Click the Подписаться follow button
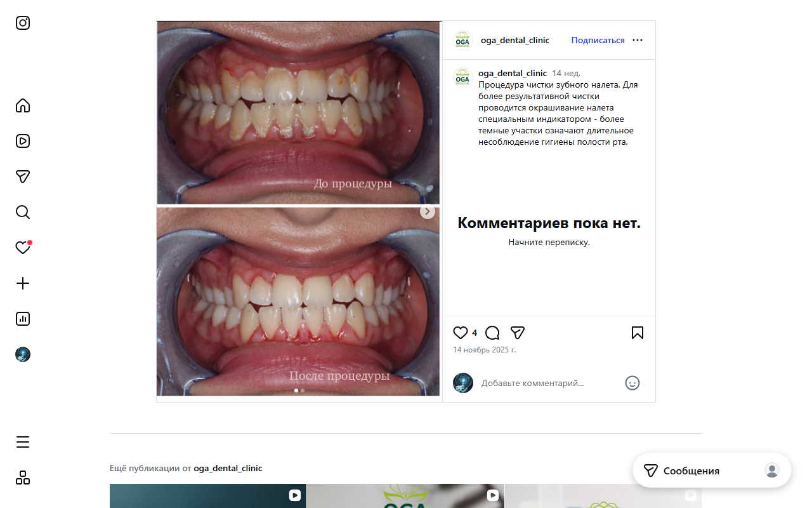 coord(597,40)
